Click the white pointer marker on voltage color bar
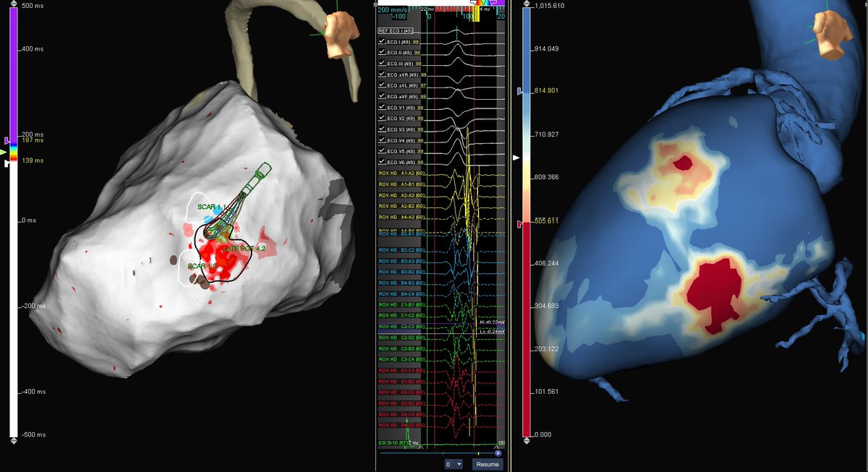 (x=516, y=157)
